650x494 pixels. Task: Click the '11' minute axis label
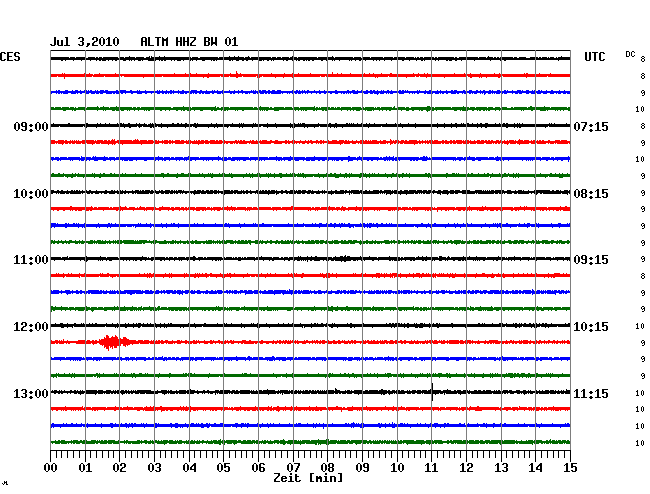[x=432, y=467]
